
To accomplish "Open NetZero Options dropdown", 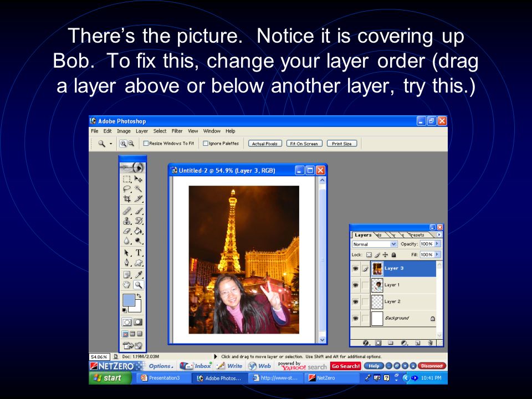I will point(161,366).
